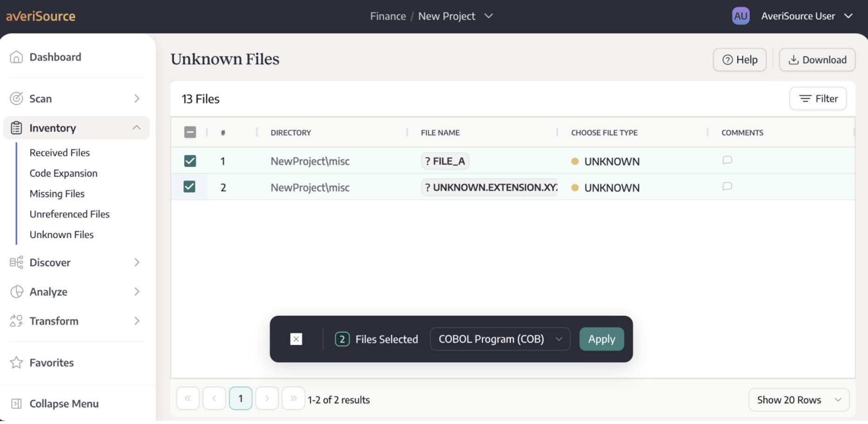Go to previous page of results

(214, 398)
